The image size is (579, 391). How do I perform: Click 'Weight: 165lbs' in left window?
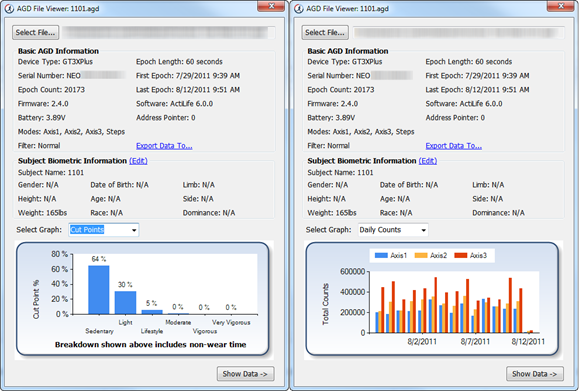[x=42, y=213]
